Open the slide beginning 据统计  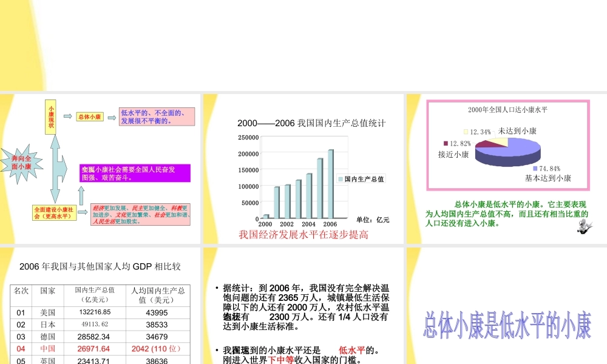(303, 306)
